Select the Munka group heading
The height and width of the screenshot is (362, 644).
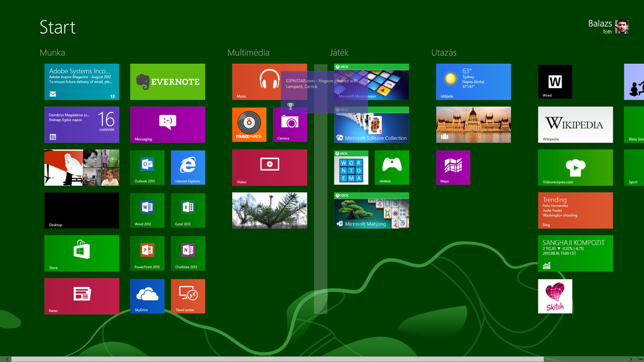tap(53, 52)
